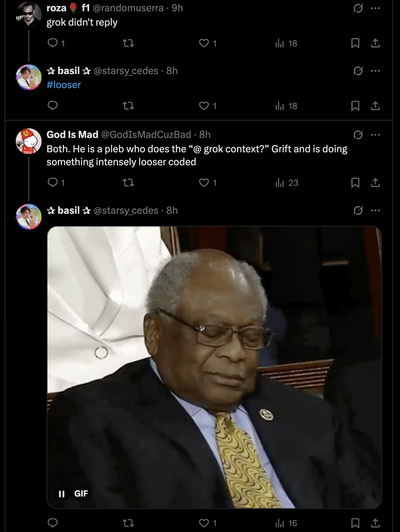This screenshot has width=400, height=532.
Task: Like the #looser tweet by basil
Action: [204, 106]
